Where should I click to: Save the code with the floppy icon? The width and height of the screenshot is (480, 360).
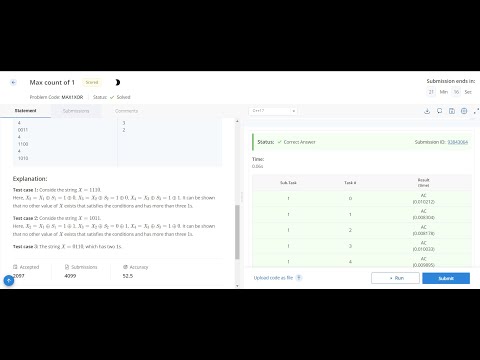pos(452,111)
